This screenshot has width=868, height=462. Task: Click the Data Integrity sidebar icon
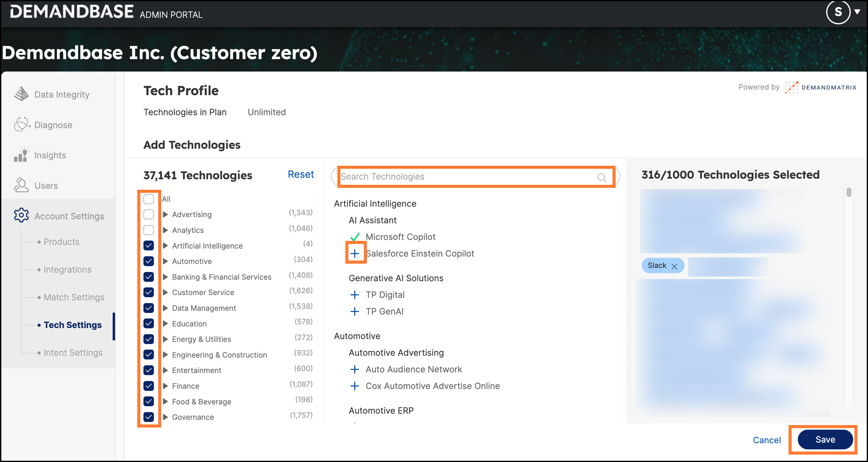point(21,94)
